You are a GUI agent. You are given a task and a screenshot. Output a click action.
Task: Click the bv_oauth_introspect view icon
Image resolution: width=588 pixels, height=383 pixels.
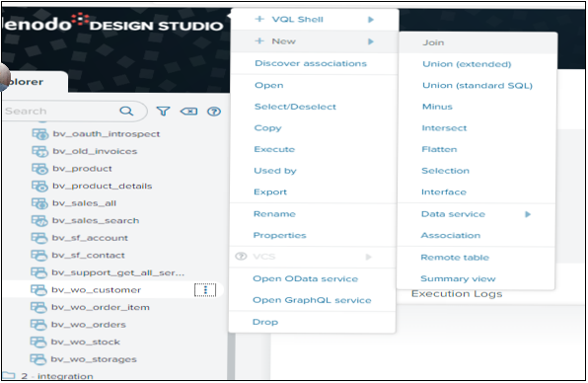(x=39, y=134)
